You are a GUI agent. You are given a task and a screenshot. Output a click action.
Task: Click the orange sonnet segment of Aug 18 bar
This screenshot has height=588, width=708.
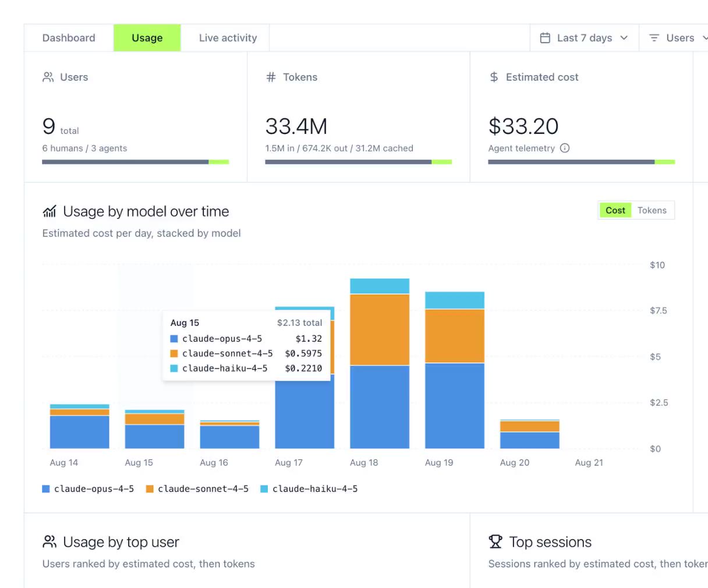(x=380, y=330)
